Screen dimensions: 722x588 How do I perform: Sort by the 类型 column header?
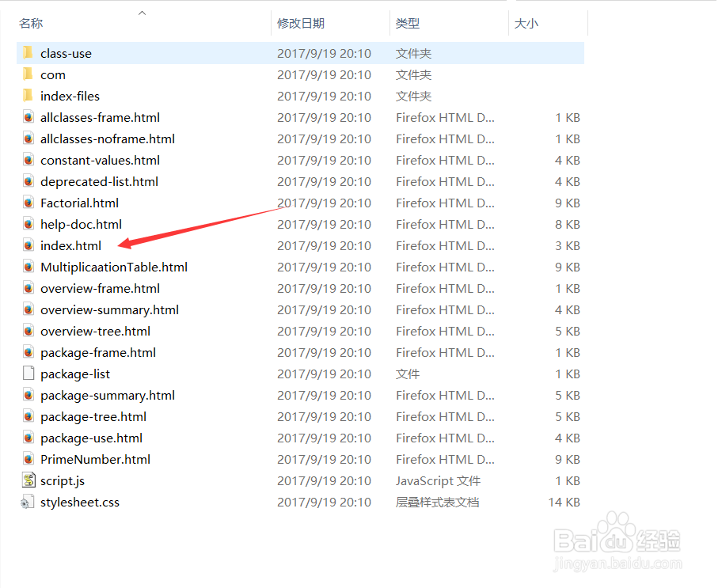point(408,23)
